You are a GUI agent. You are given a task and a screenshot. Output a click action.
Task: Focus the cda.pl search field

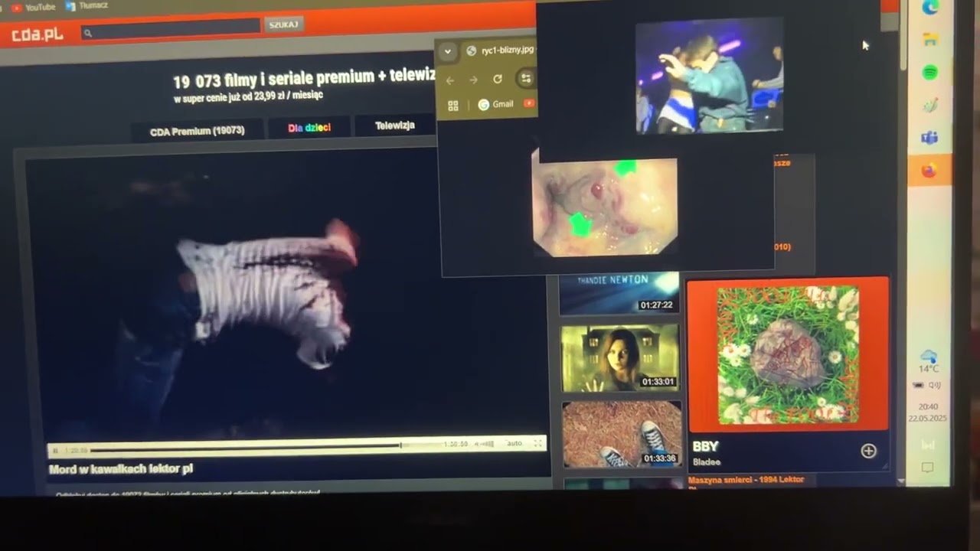(x=171, y=28)
